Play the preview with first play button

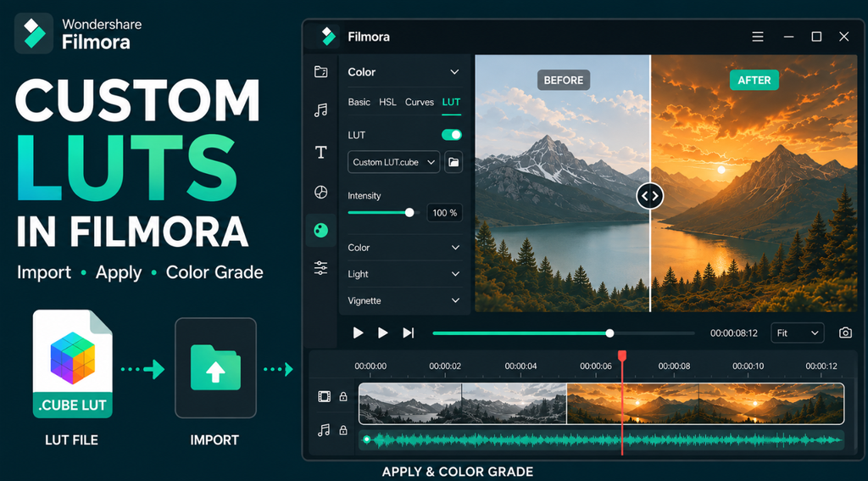coord(359,333)
